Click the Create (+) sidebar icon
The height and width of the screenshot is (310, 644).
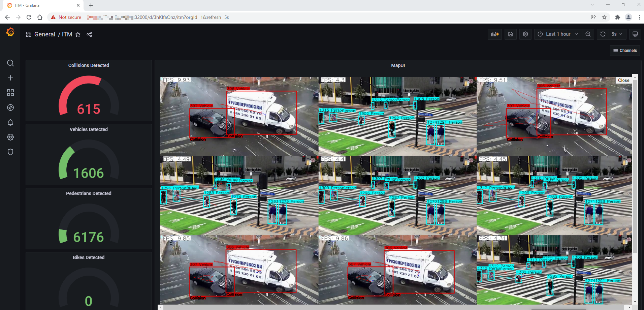click(x=10, y=78)
